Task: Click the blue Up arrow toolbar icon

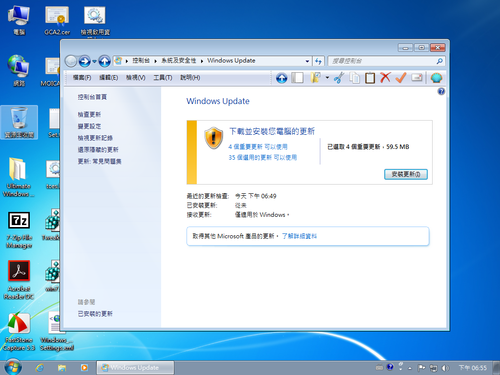Action: tap(282, 78)
